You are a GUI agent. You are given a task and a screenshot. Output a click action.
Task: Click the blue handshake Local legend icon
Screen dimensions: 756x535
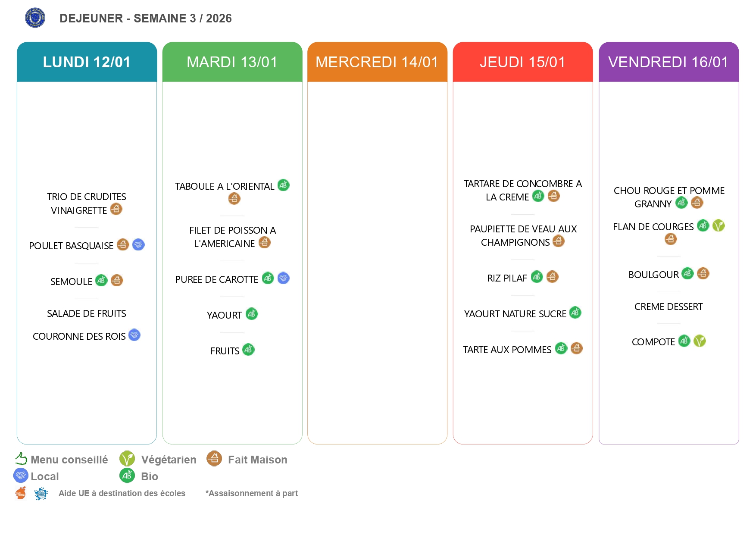pyautogui.click(x=21, y=476)
